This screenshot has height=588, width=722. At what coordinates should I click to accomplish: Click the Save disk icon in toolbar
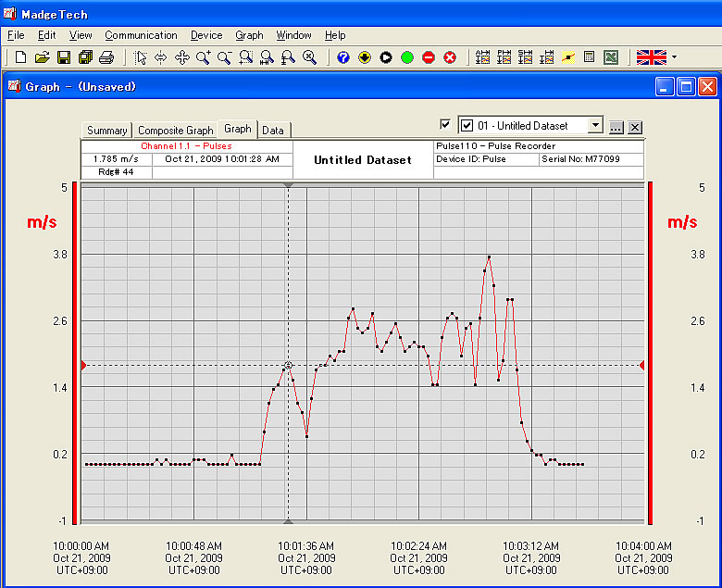point(64,57)
